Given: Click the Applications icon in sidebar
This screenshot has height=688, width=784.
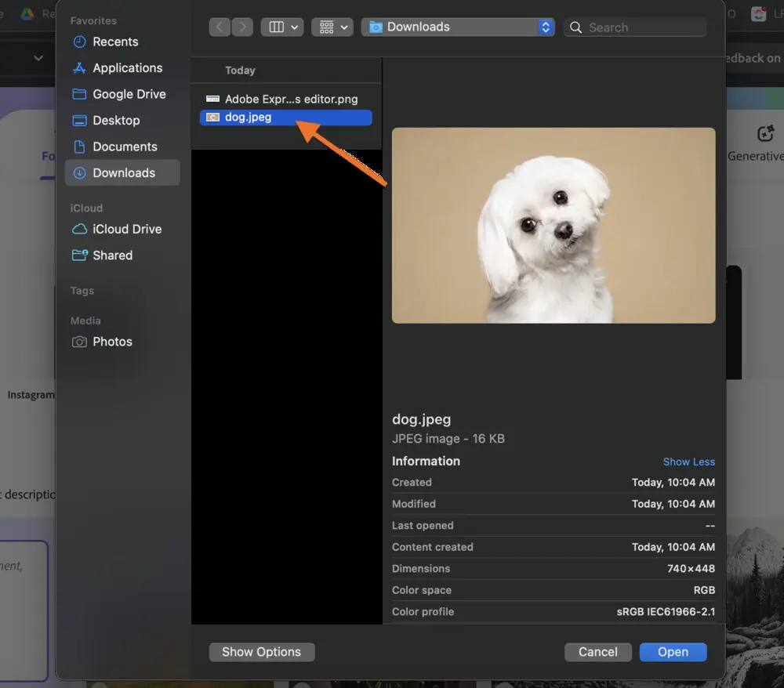Looking at the screenshot, I should pyautogui.click(x=79, y=68).
